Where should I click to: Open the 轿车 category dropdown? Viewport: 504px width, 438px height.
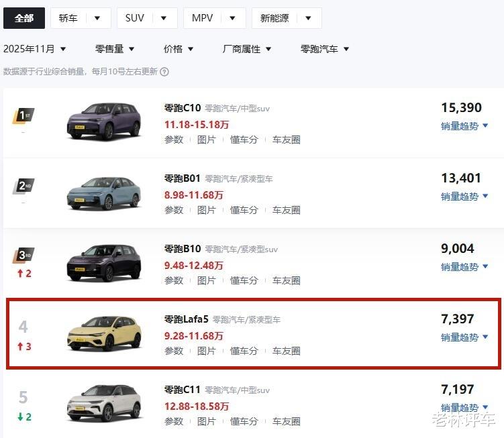coord(81,18)
